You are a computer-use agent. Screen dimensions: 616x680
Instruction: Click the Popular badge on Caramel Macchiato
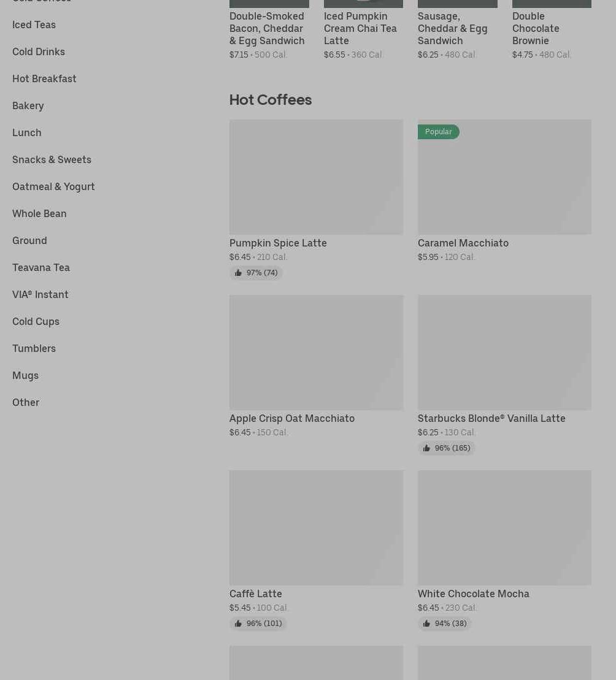pos(438,132)
